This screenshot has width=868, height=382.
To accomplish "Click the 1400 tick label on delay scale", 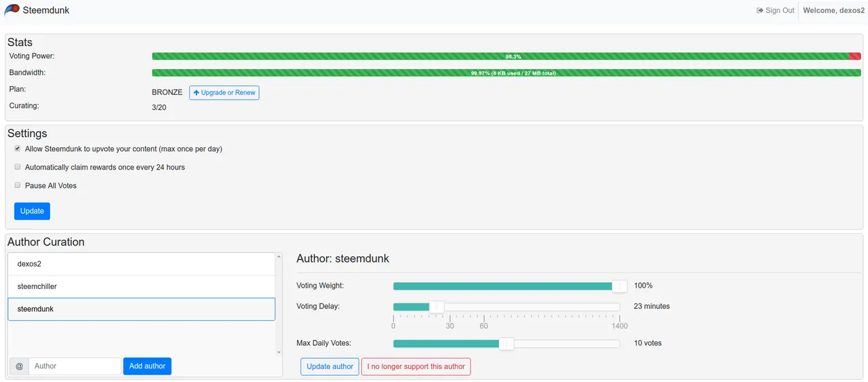I will coord(619,326).
